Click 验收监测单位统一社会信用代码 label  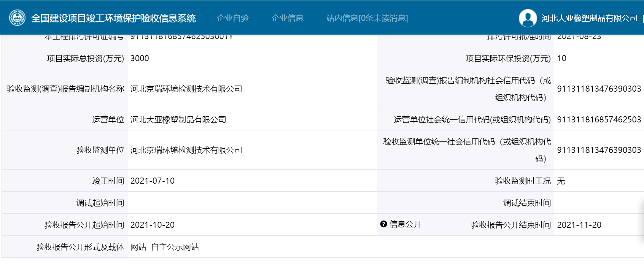click(x=467, y=150)
